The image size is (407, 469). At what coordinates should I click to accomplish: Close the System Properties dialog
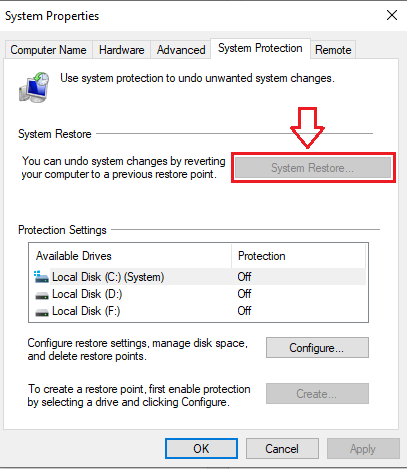[x=392, y=15]
